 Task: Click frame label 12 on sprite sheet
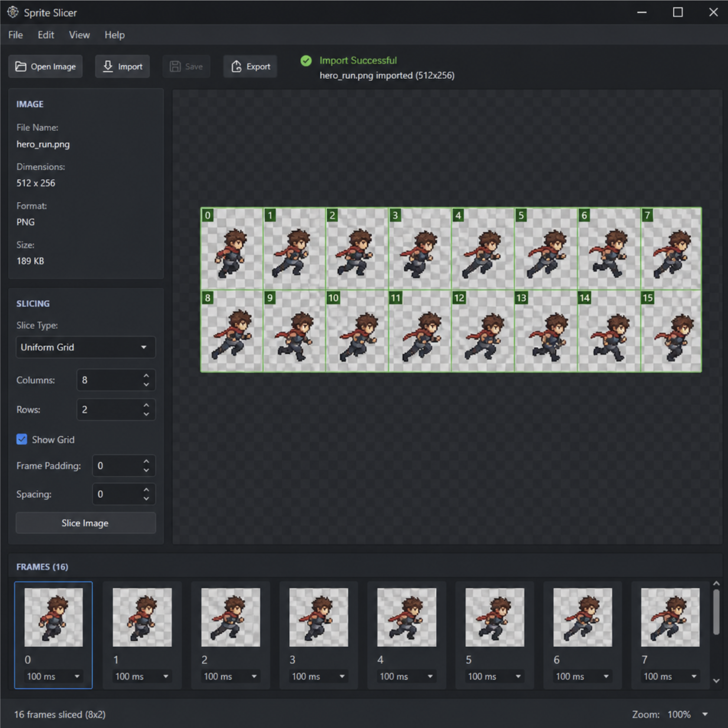click(459, 298)
